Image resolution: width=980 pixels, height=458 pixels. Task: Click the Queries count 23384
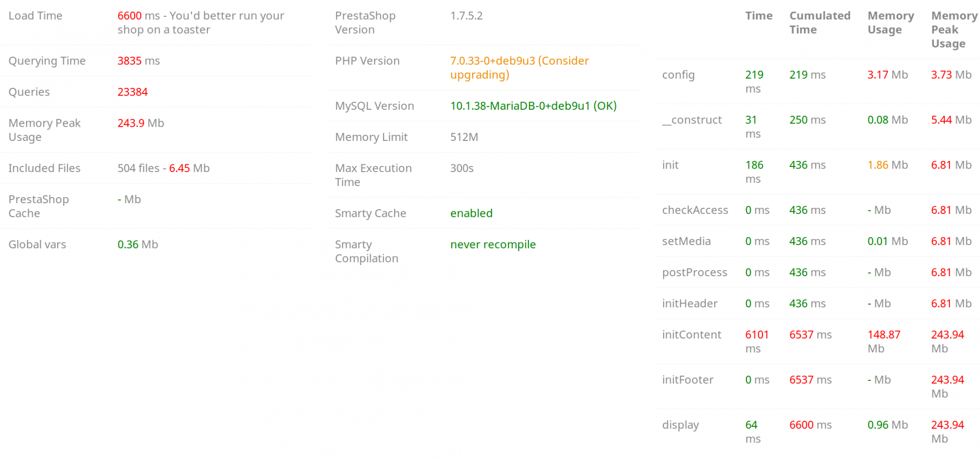coord(133,92)
